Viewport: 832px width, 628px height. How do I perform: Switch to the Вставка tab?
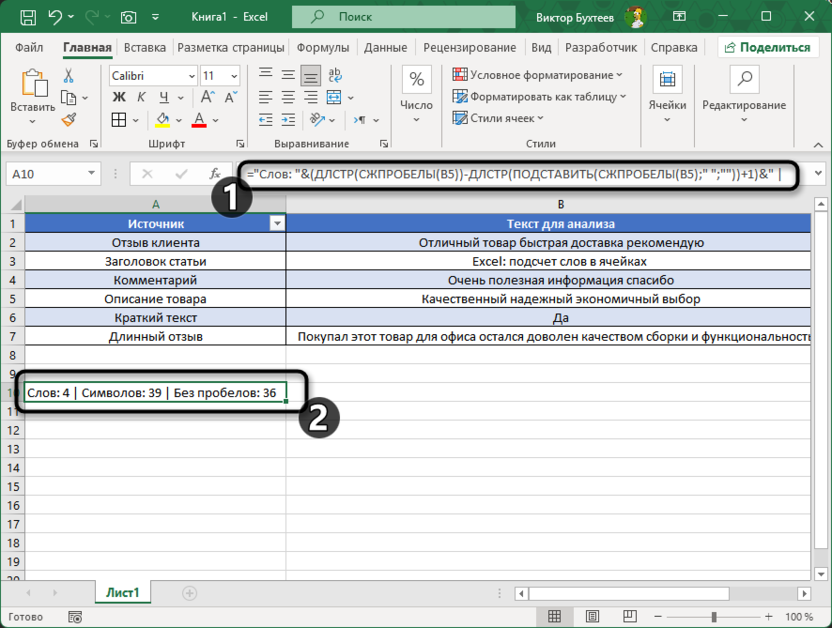tap(145, 47)
